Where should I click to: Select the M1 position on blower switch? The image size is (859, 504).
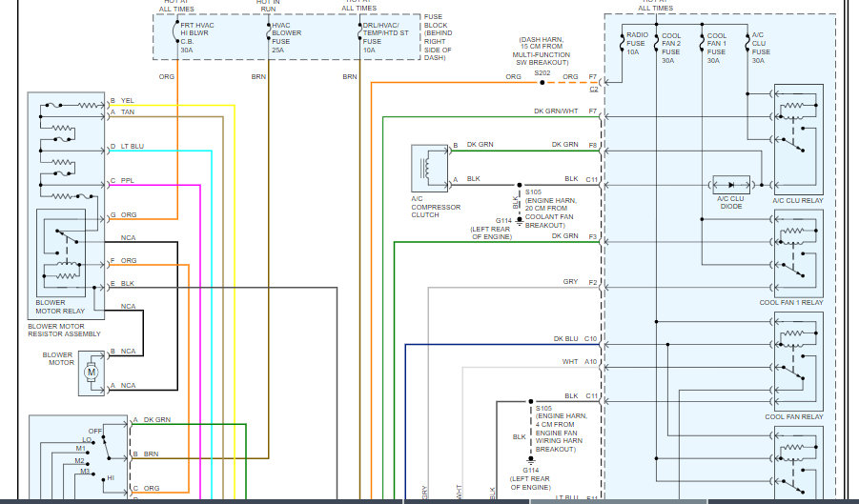82,450
